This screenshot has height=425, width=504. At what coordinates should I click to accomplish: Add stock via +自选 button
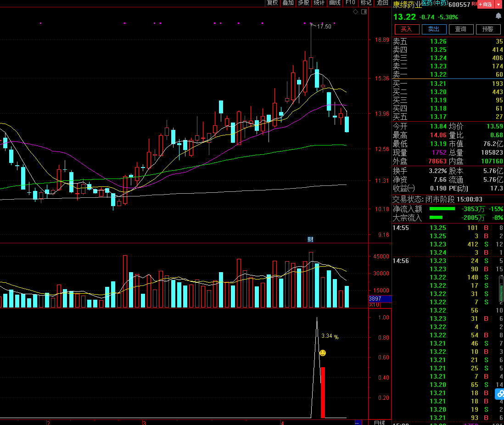[x=485, y=5]
